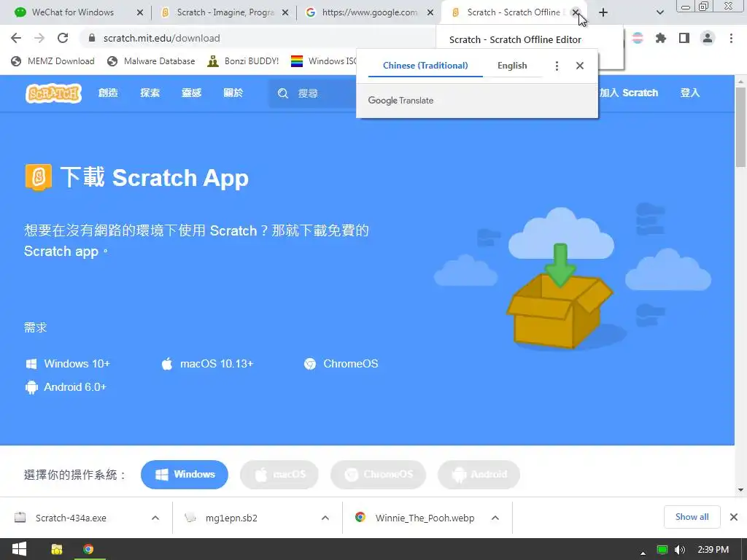Image resolution: width=747 pixels, height=560 pixels.
Task: Go back using the browser back arrow
Action: click(16, 38)
